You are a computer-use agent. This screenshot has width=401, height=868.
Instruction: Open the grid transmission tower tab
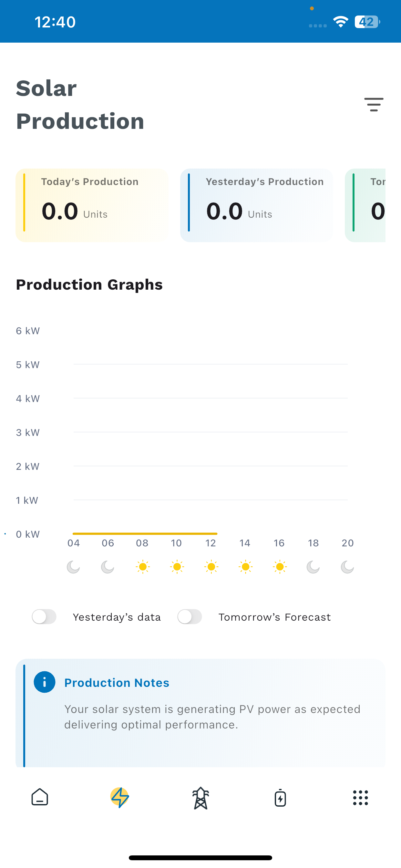pyautogui.click(x=200, y=798)
